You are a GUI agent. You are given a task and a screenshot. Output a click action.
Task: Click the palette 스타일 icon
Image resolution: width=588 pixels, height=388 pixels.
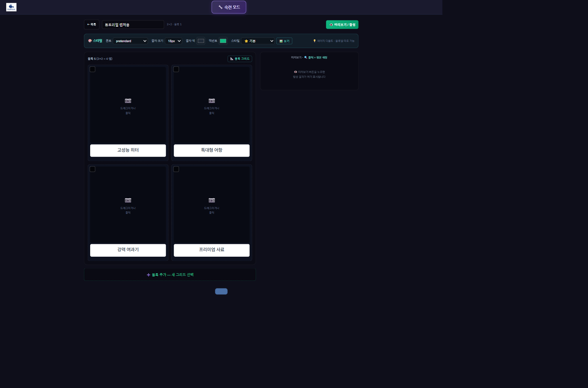(x=90, y=41)
